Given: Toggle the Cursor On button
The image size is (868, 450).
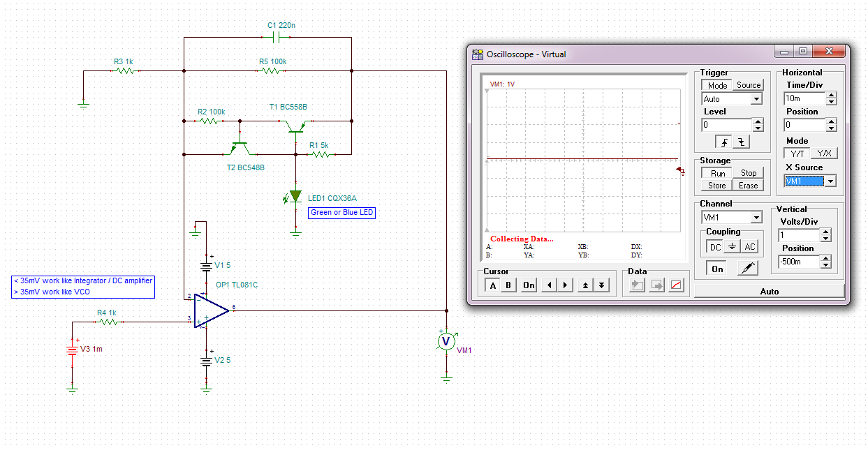Looking at the screenshot, I should point(529,285).
